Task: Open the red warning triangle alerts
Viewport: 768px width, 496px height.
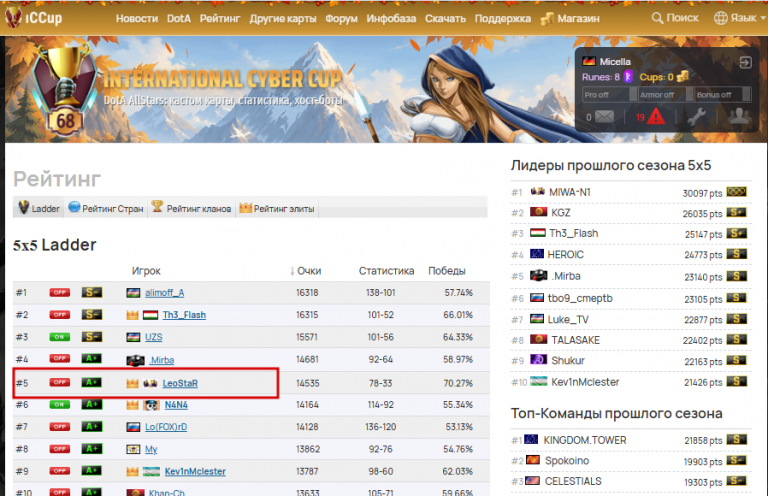Action: tap(656, 117)
